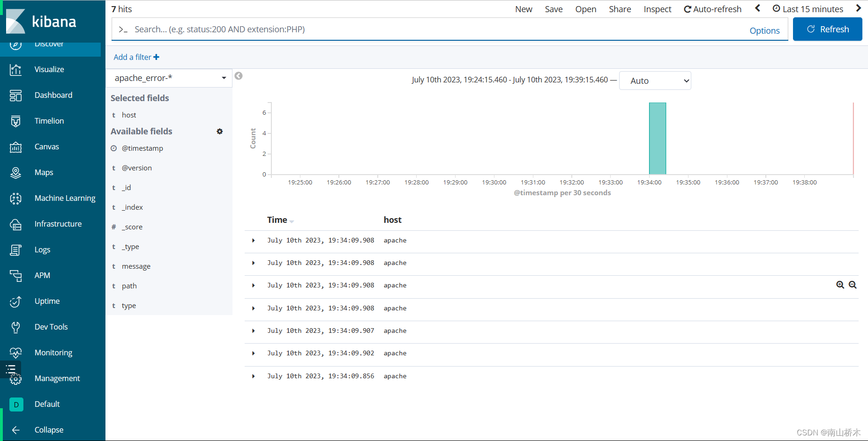The width and height of the screenshot is (868, 441).
Task: Open the Dashboard icon in sidebar
Action: point(15,96)
